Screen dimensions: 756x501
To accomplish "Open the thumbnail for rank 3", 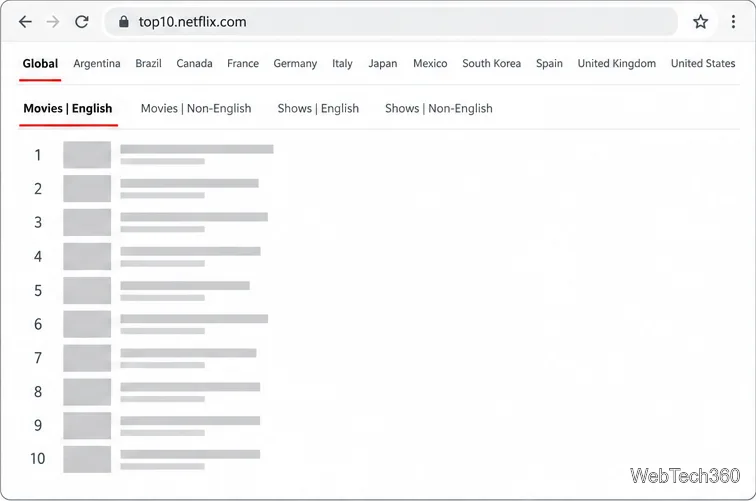I will pos(87,222).
